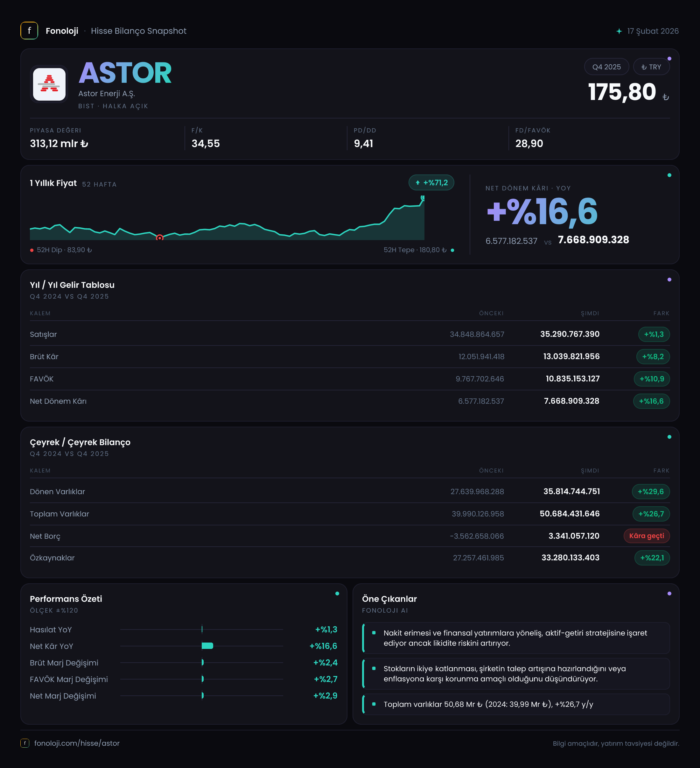The height and width of the screenshot is (768, 700).
Task: Click the Öne Çıkanlar heading
Action: 389,599
